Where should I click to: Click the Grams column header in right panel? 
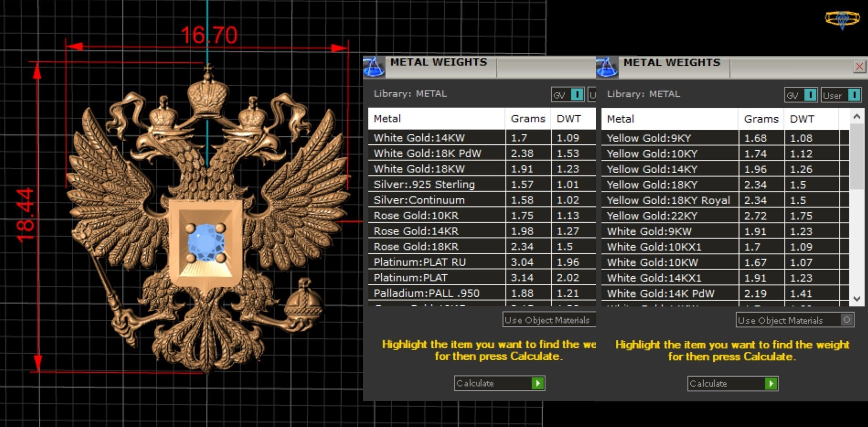(761, 119)
